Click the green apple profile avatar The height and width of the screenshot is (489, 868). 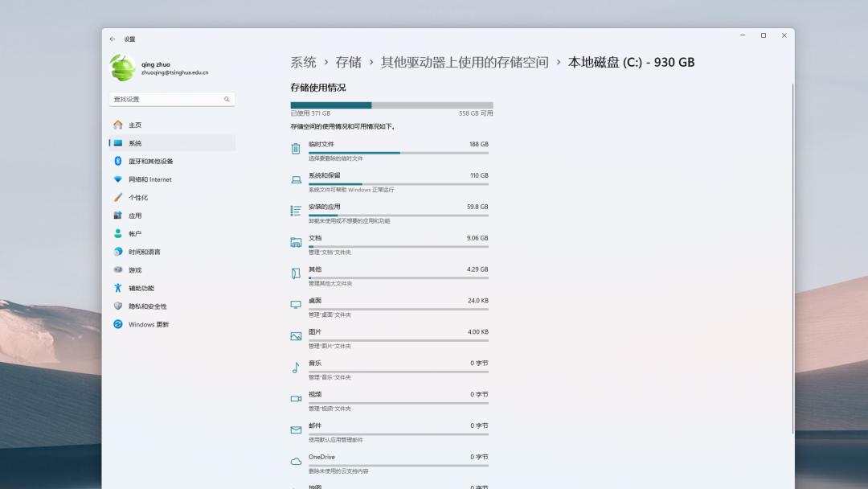click(x=122, y=68)
